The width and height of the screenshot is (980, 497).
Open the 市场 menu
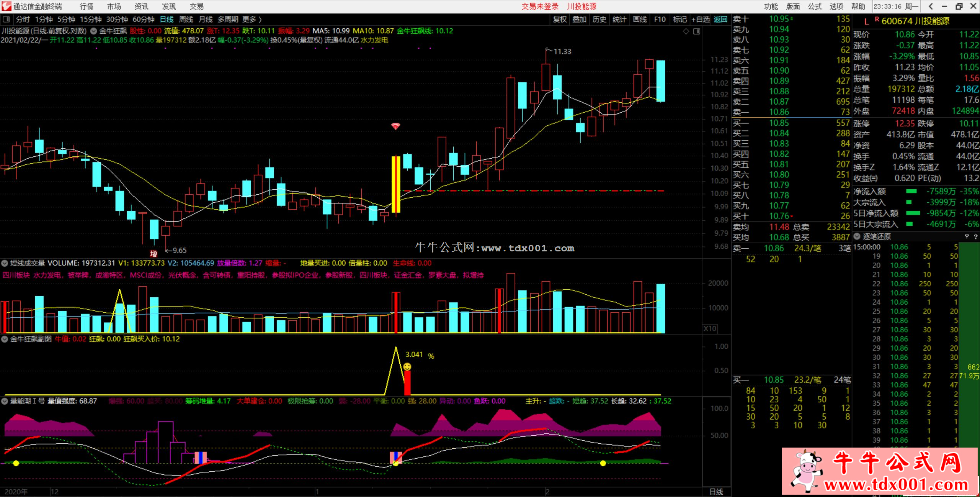pyautogui.click(x=114, y=6)
